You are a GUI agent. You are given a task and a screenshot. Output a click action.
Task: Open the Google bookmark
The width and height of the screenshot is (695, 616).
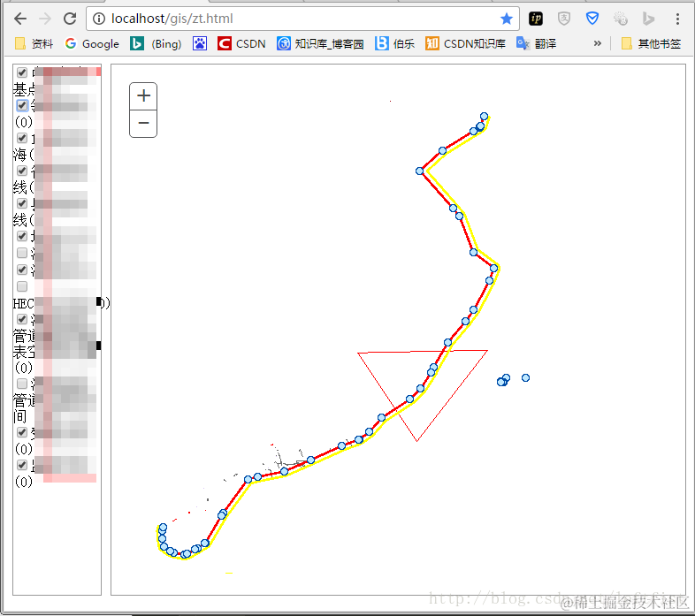92,43
